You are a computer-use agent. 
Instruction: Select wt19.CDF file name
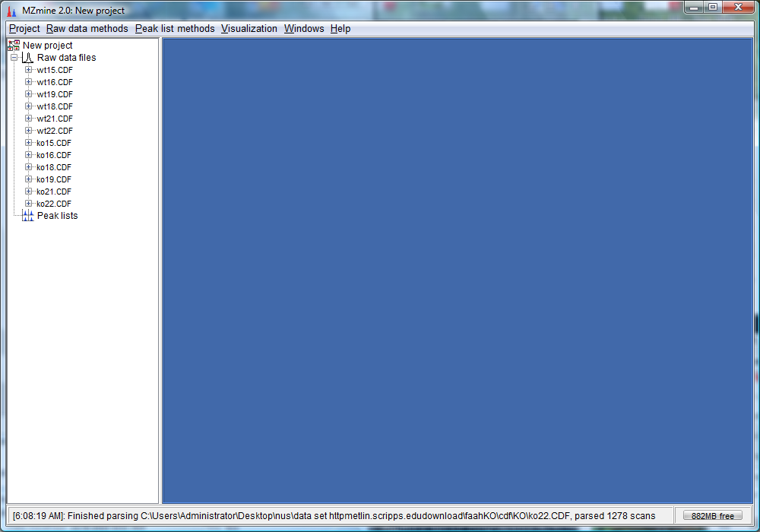coord(55,94)
